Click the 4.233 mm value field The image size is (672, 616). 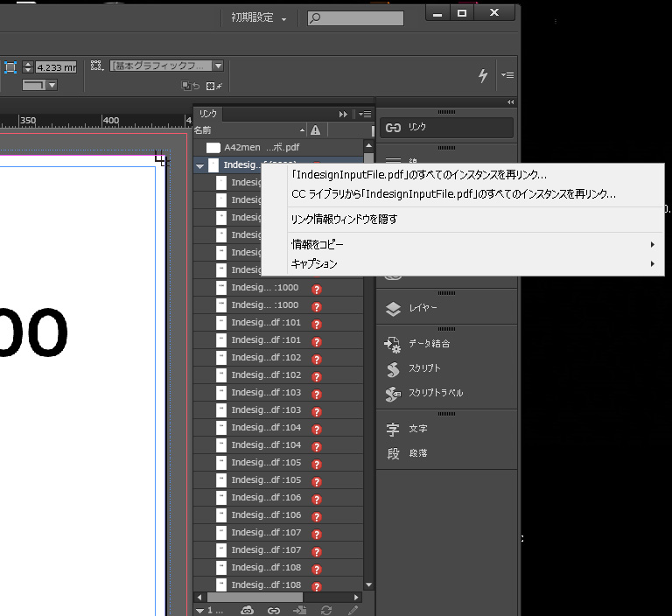(x=56, y=67)
